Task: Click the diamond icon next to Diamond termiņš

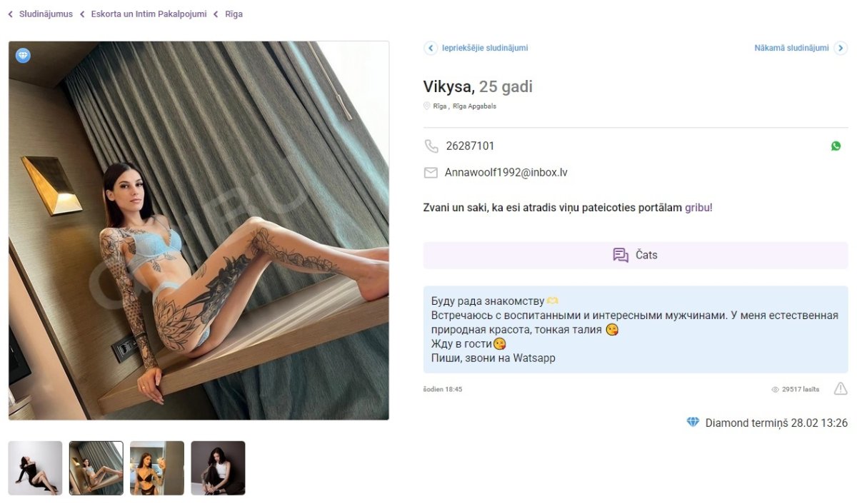Action: [x=693, y=423]
